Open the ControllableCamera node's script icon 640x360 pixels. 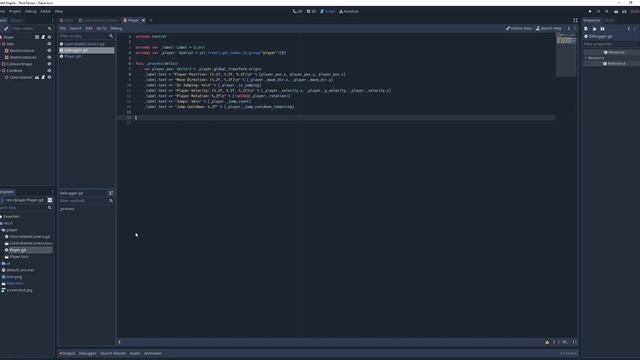click(43, 77)
